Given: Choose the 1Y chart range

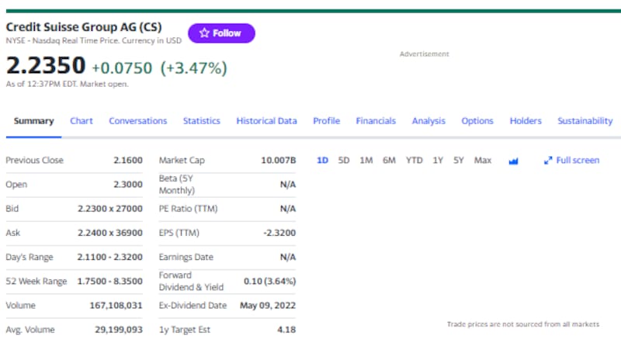Looking at the screenshot, I should (438, 161).
